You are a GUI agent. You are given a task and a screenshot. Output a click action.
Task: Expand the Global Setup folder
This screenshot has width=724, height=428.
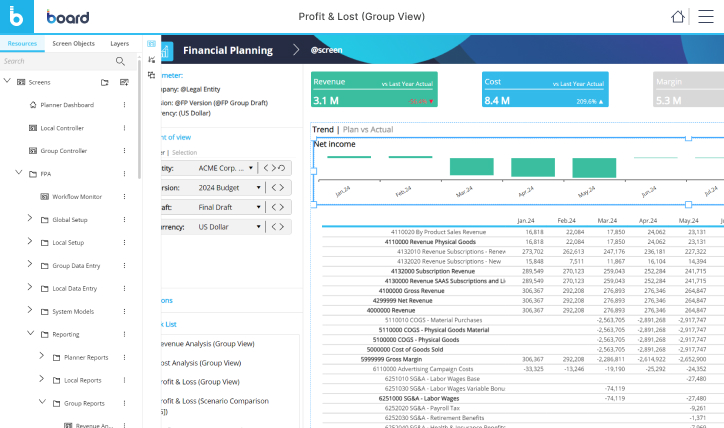(x=28, y=220)
